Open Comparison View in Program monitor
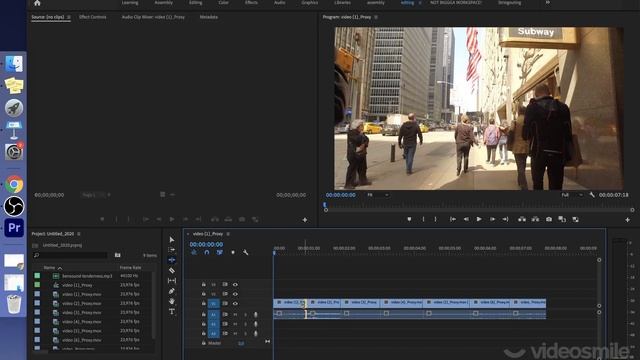 (x=562, y=220)
